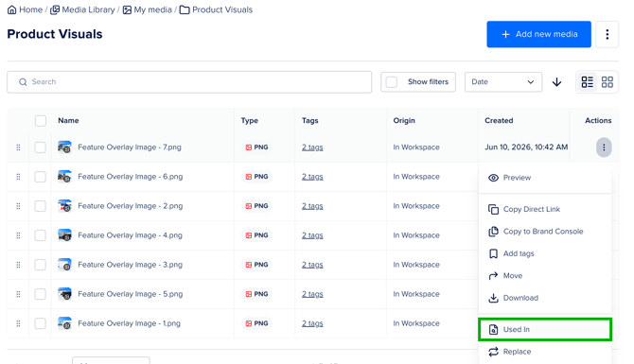Select Download from the actions menu
The height and width of the screenshot is (364, 634).
pos(545,298)
